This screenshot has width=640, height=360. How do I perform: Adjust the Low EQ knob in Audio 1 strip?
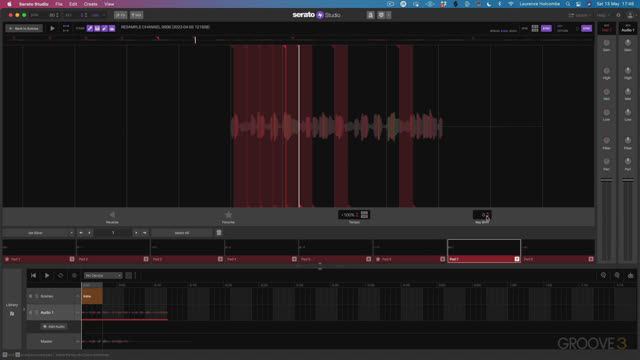[x=628, y=113]
